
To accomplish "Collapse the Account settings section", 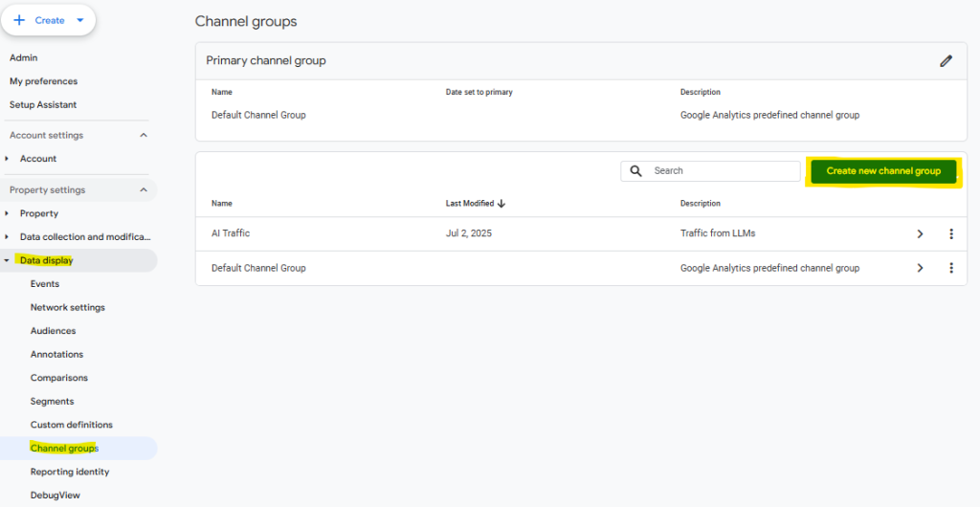I will coord(144,135).
